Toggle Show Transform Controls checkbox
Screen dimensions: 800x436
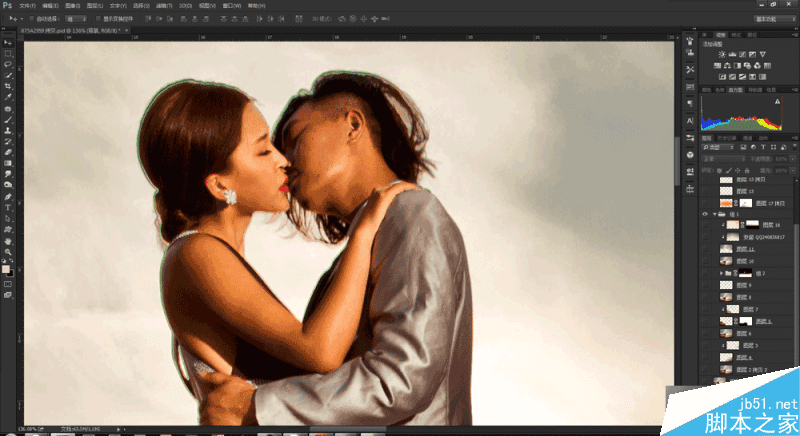[x=98, y=19]
